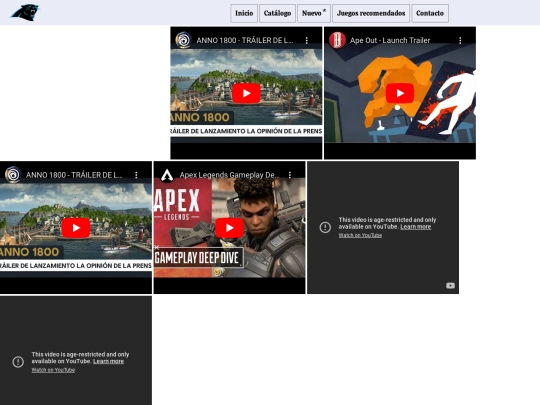The image size is (540, 405).
Task: Open the Contacto page
Action: point(430,13)
